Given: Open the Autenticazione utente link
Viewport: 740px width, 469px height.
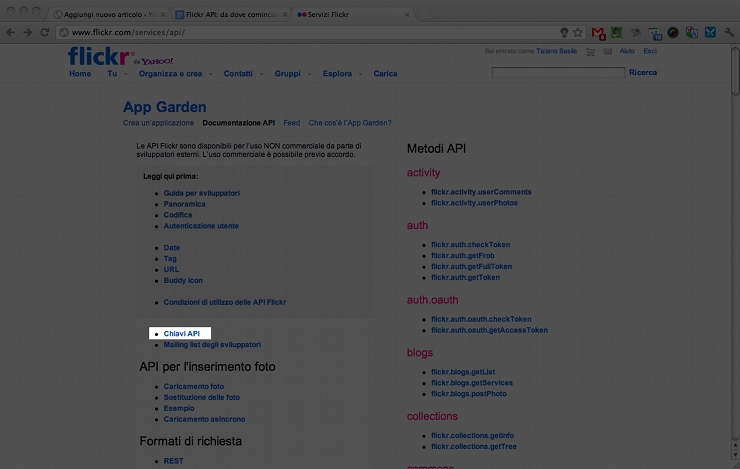Looking at the screenshot, I should pyautogui.click(x=201, y=226).
